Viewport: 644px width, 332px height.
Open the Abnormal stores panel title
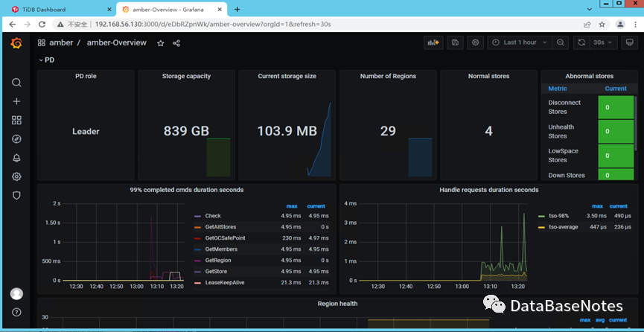[590, 76]
